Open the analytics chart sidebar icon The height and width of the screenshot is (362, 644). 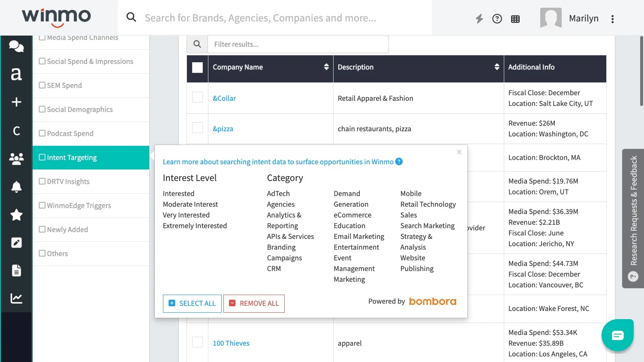[16, 298]
